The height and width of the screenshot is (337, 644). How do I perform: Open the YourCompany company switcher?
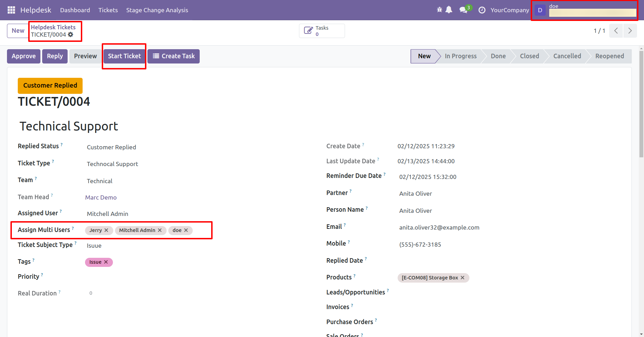coord(510,10)
